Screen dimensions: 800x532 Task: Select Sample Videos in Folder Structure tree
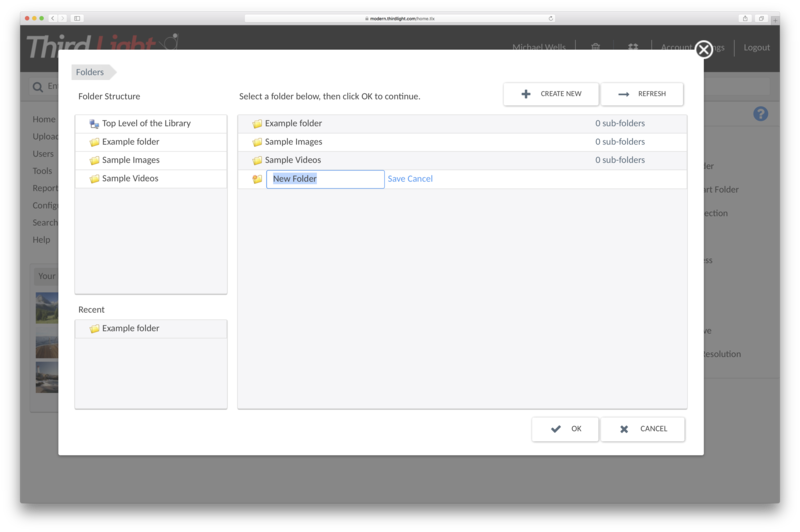click(x=151, y=179)
